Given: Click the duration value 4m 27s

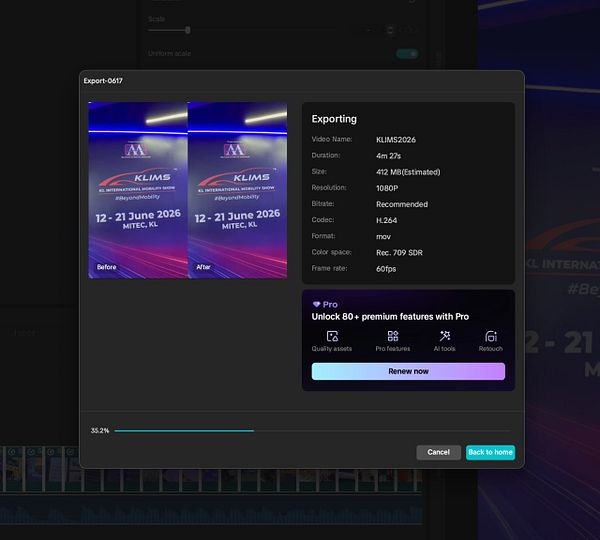Looking at the screenshot, I should click(388, 156).
